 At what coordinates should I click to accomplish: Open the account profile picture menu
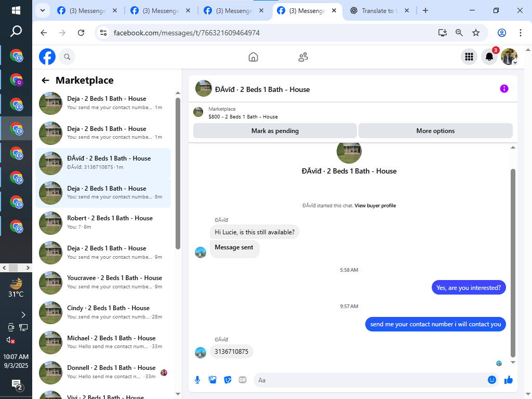tap(509, 57)
